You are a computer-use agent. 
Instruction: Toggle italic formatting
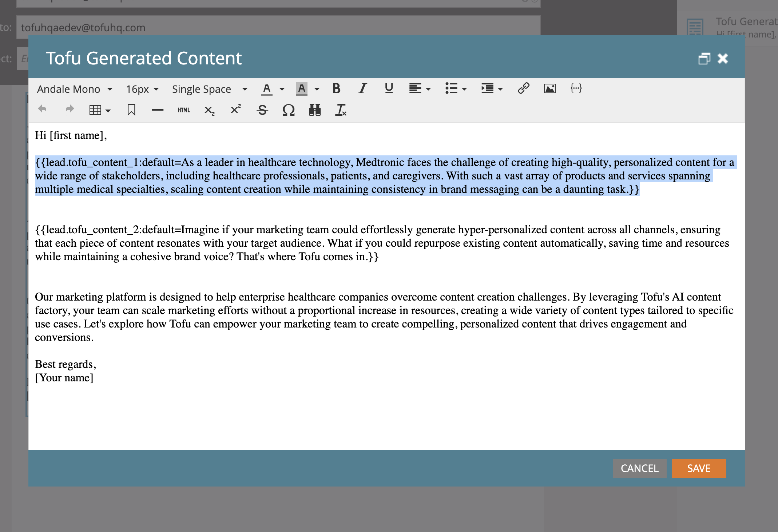pos(362,88)
